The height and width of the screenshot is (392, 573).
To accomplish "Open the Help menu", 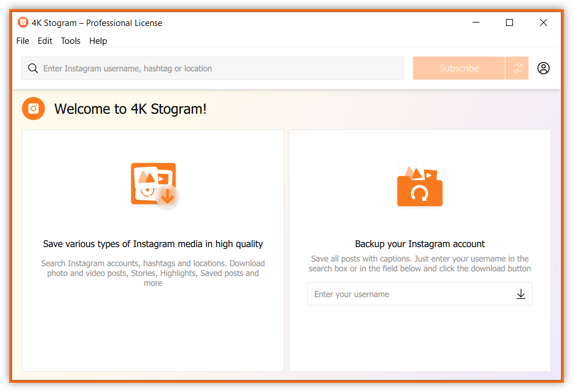I will click(x=98, y=41).
